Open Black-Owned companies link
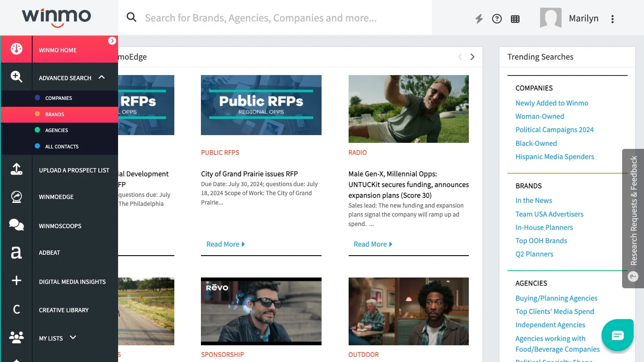The height and width of the screenshot is (362, 644). pyautogui.click(x=536, y=143)
